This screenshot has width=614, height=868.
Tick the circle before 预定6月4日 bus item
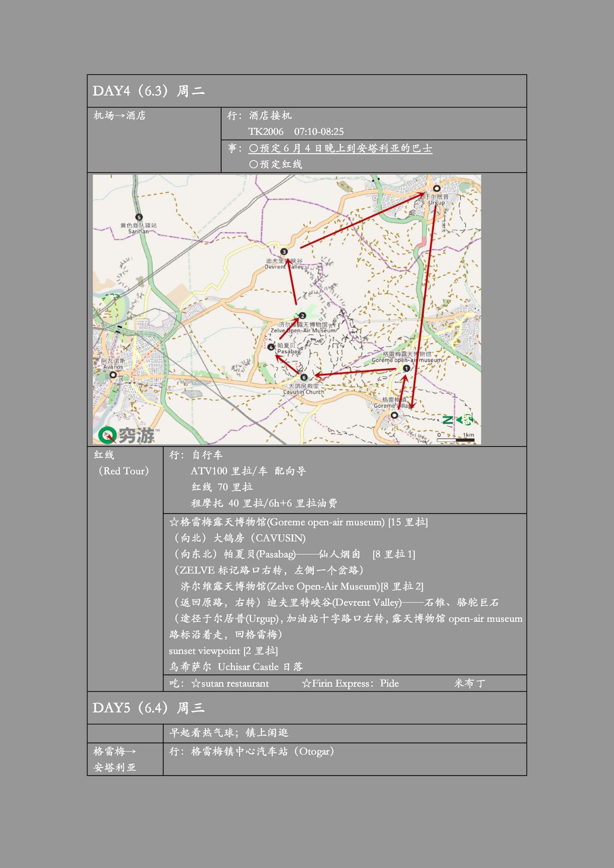point(253,149)
